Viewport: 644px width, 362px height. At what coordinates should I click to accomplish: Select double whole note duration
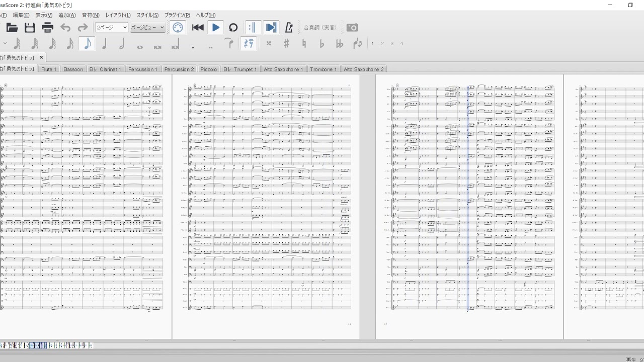[x=157, y=46]
